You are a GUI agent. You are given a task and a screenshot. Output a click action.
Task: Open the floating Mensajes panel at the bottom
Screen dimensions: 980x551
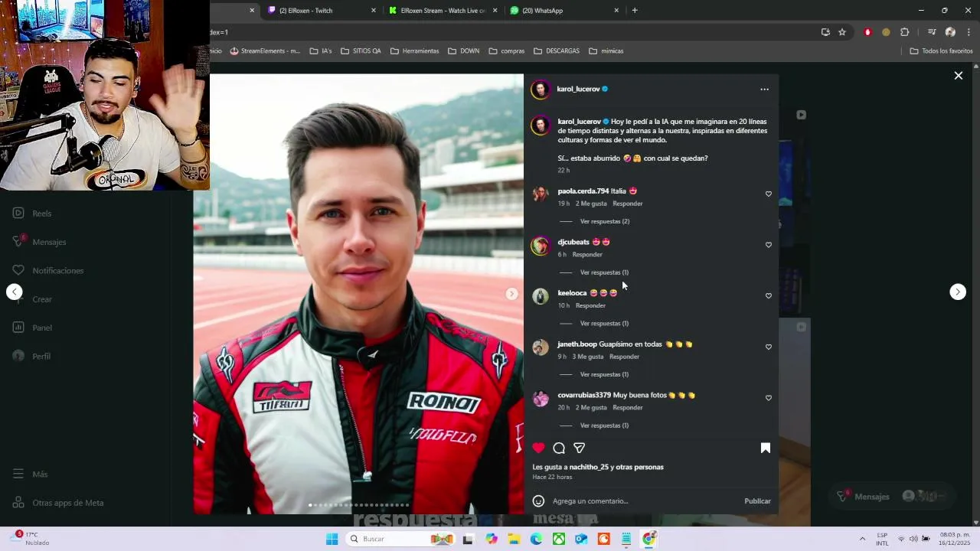tap(892, 497)
